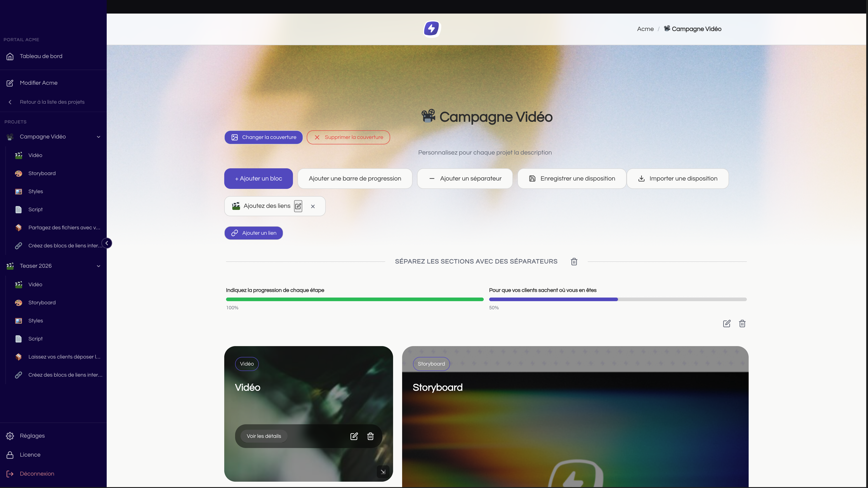Edit the 'Ajoutez des liens' block title
The height and width of the screenshot is (488, 868).
point(298,206)
